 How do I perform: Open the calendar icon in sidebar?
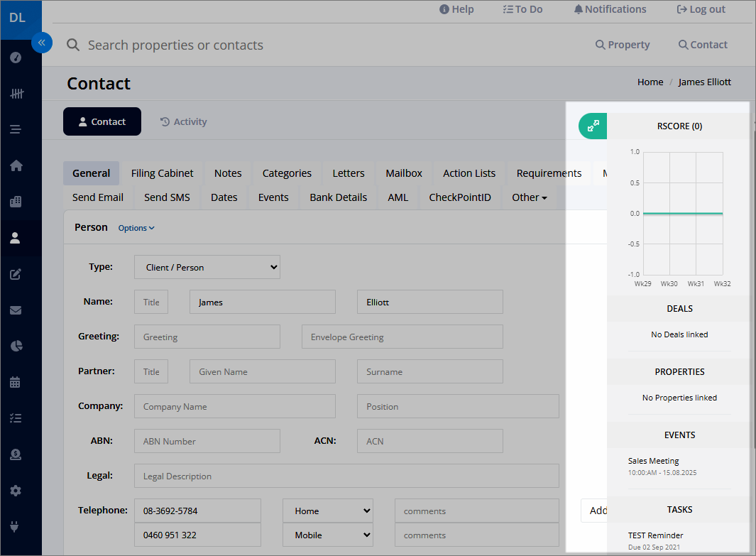pos(16,382)
